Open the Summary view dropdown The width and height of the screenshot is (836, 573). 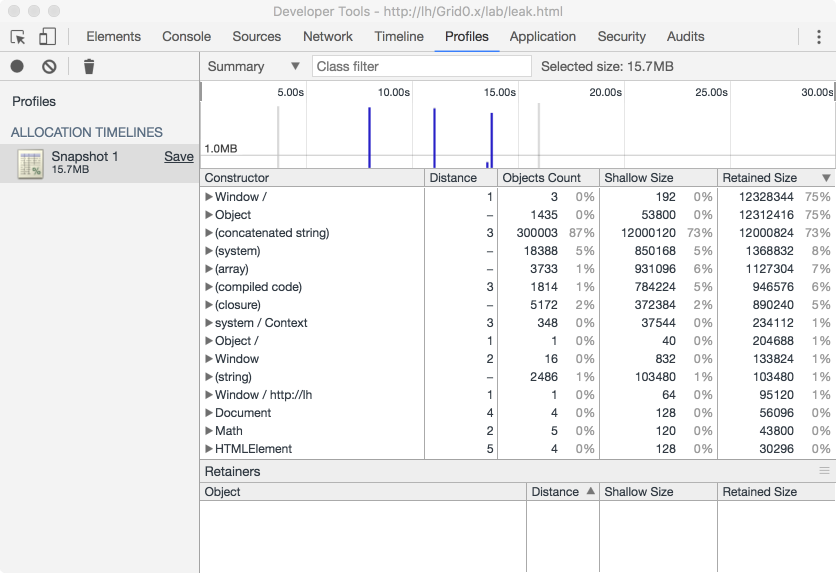point(253,67)
